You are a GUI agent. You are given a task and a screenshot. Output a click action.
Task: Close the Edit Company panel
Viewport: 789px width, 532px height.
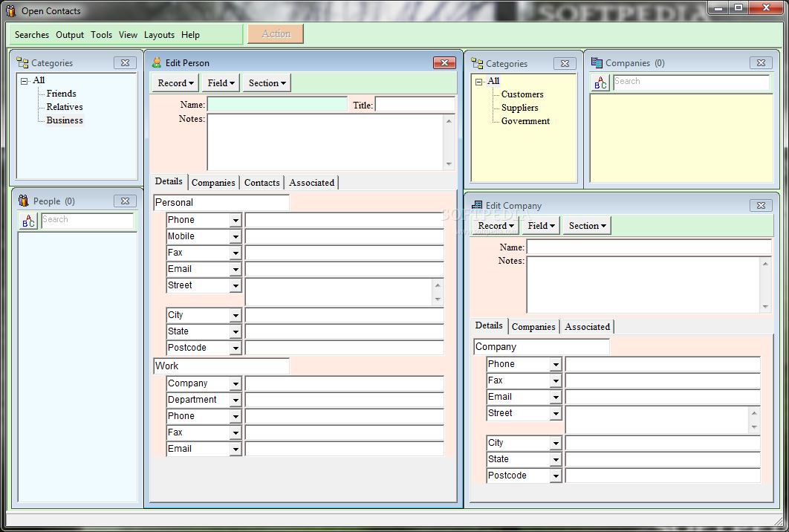pyautogui.click(x=761, y=206)
